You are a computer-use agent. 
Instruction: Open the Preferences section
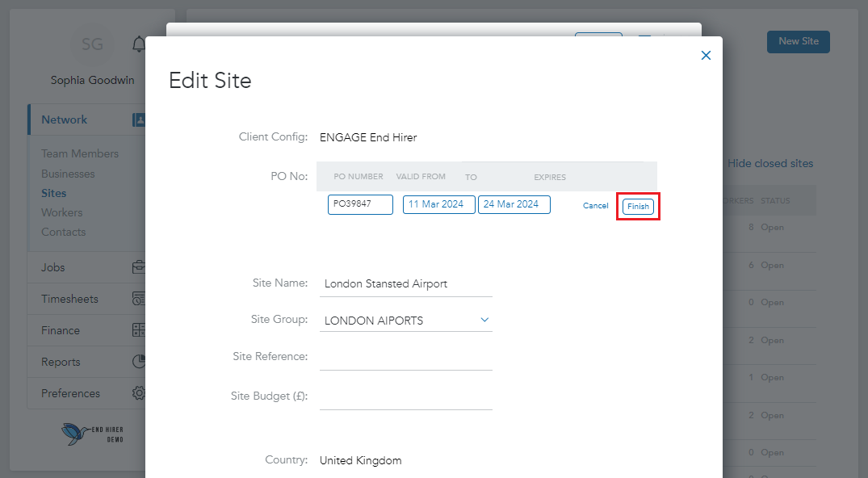click(x=87, y=394)
